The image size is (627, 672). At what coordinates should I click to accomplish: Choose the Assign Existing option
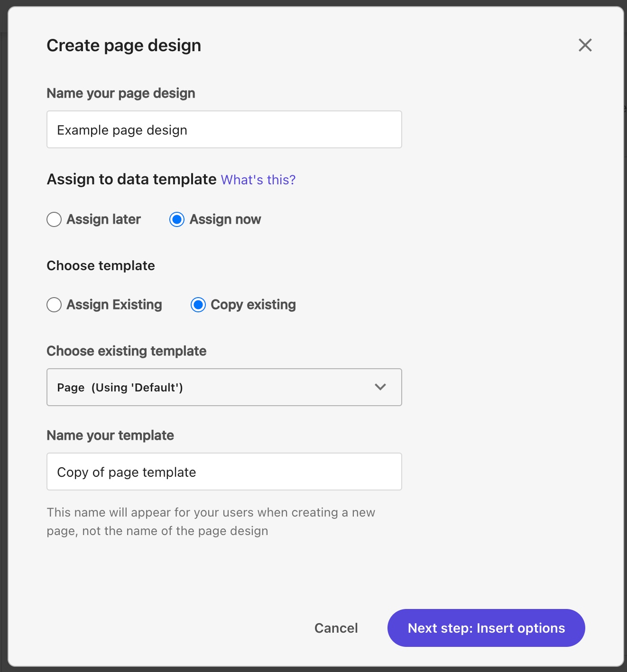[x=54, y=305]
